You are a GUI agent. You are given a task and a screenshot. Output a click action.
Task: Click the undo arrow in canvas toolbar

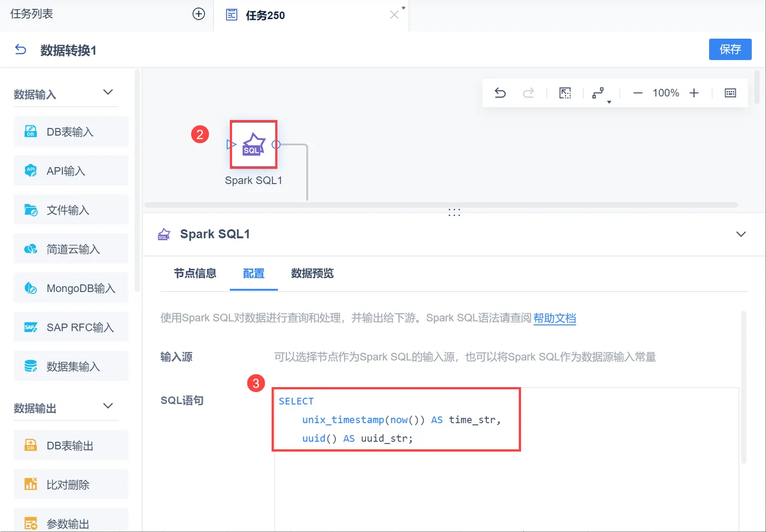[x=500, y=93]
